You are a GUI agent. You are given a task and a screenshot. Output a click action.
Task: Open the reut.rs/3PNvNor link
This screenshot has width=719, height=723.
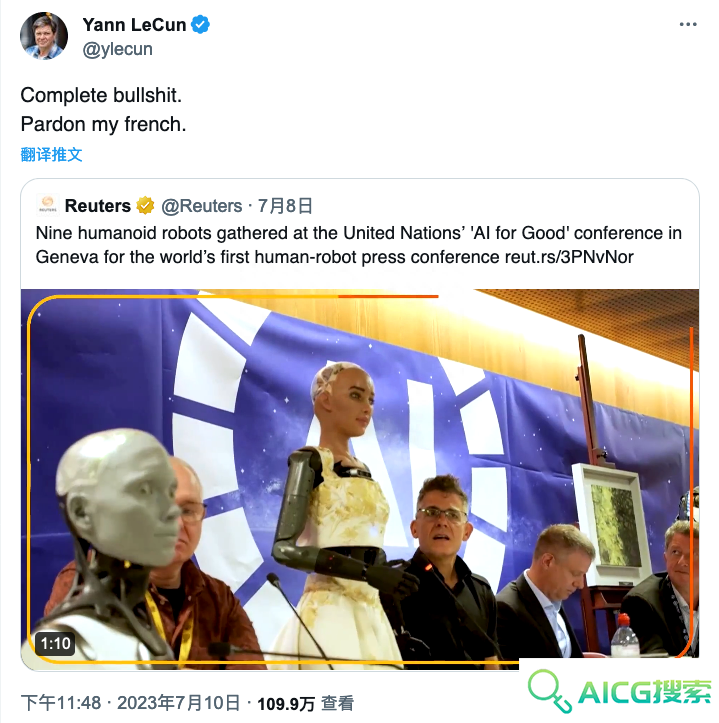pyautogui.click(x=569, y=257)
